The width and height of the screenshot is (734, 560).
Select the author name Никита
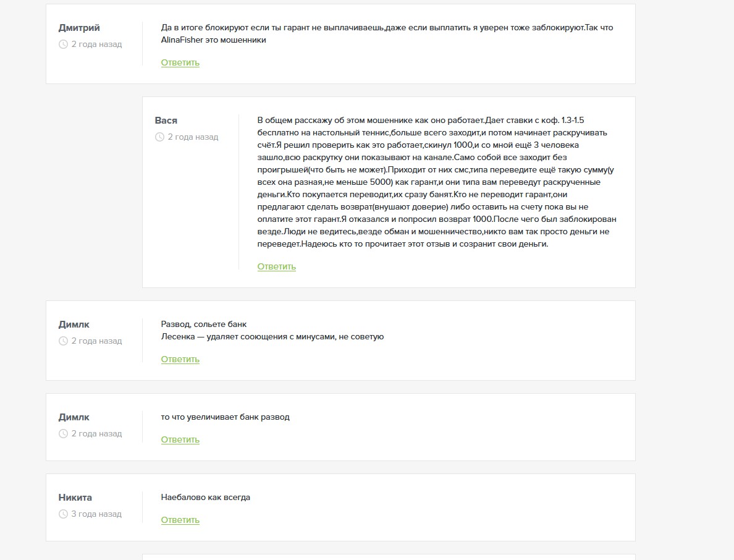(x=75, y=498)
